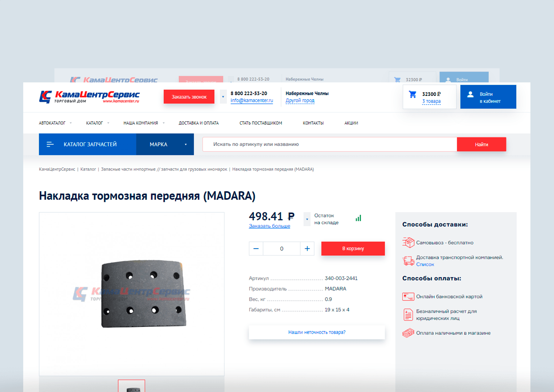
Task: Click the bank card payment icon
Action: click(408, 297)
